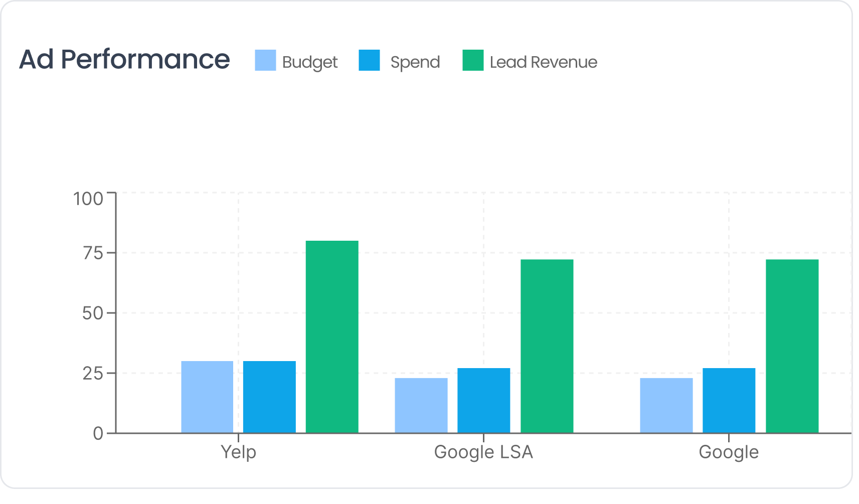
Task: Toggle the Budget legend label
Action: pyautogui.click(x=309, y=62)
